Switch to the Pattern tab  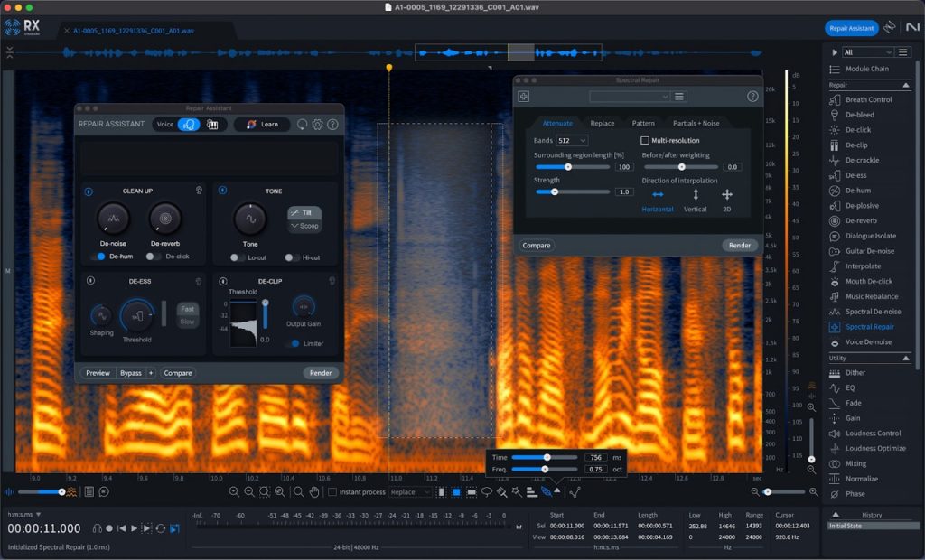click(643, 123)
